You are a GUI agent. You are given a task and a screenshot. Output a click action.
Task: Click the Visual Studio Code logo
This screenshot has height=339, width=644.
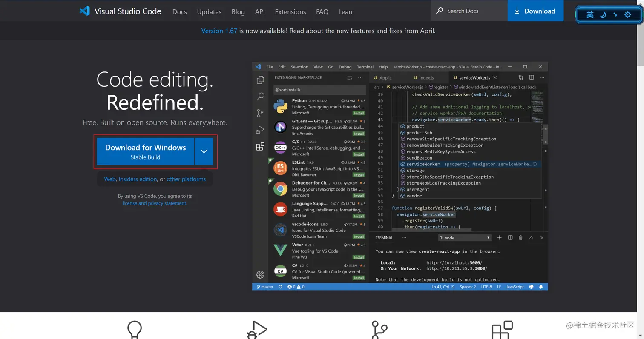(x=84, y=11)
